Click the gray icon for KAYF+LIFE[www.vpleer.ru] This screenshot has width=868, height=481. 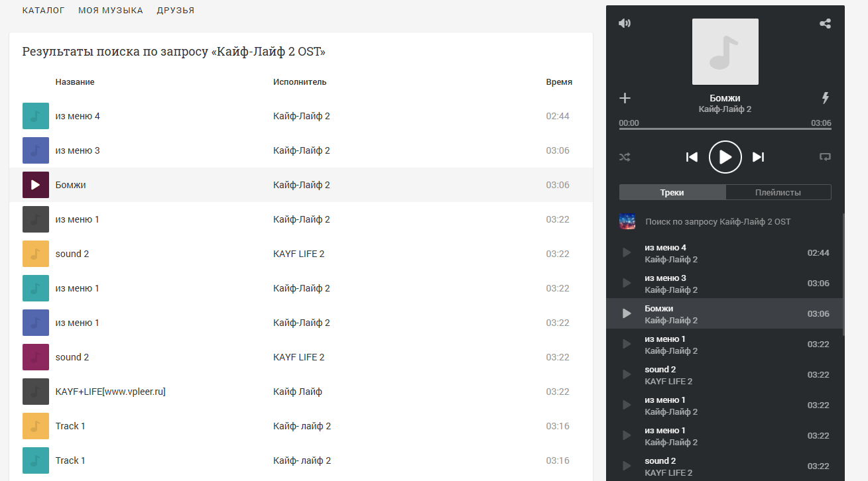coord(36,392)
